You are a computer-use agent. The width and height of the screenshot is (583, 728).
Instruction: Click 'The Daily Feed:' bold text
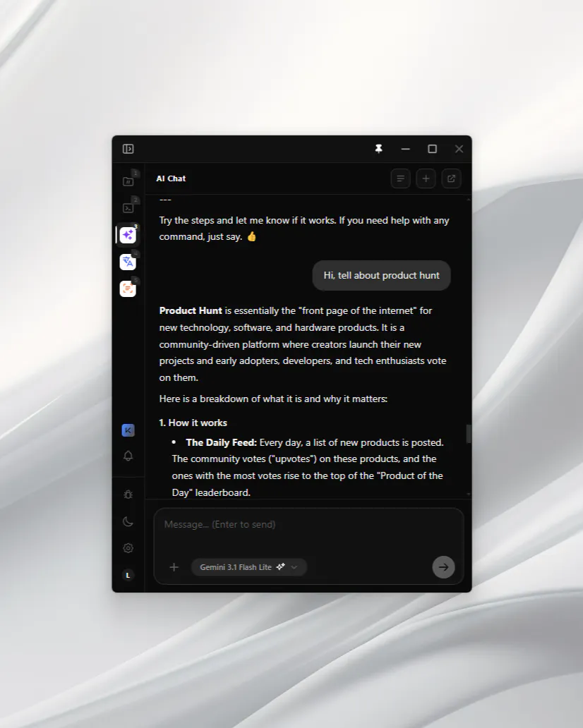(221, 442)
